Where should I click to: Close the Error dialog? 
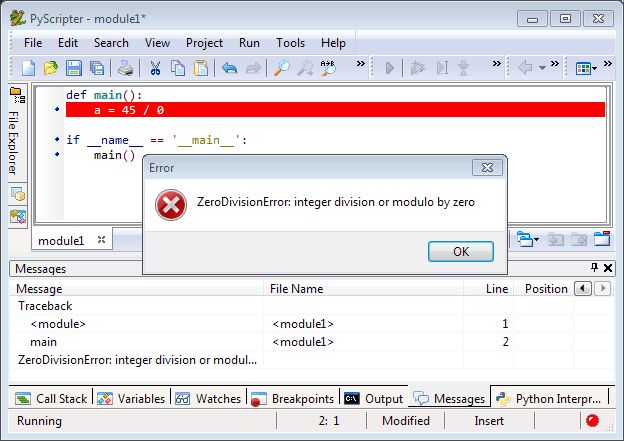[x=487, y=168]
